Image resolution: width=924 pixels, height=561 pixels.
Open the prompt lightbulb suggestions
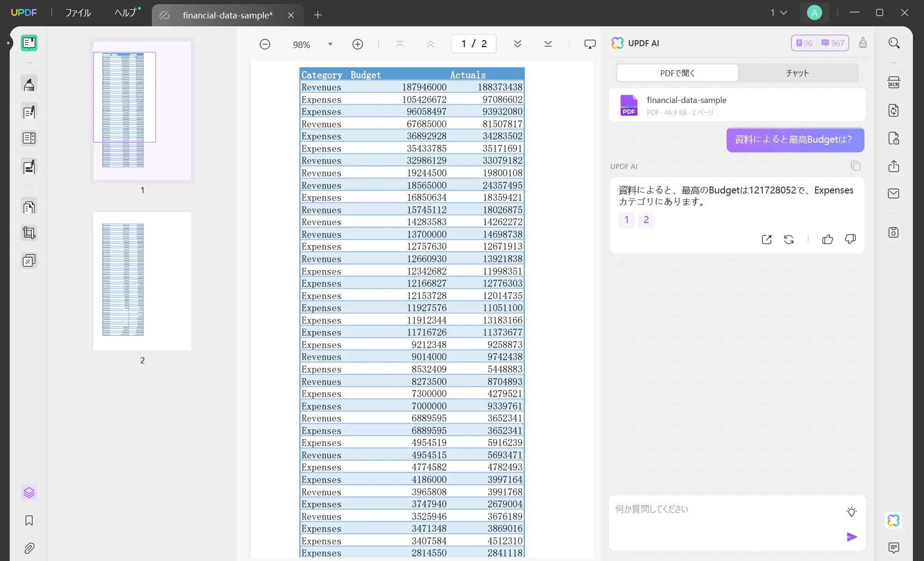(852, 512)
